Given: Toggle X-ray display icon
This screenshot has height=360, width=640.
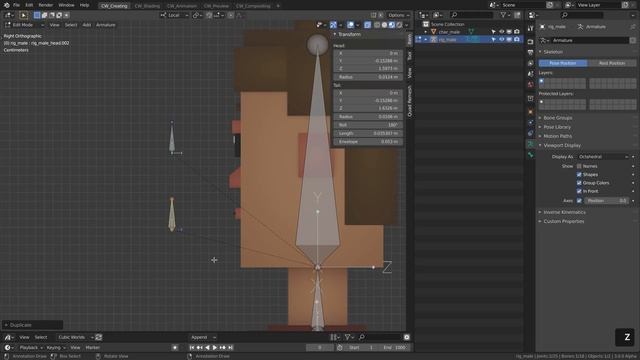Looking at the screenshot, I should (367, 25).
